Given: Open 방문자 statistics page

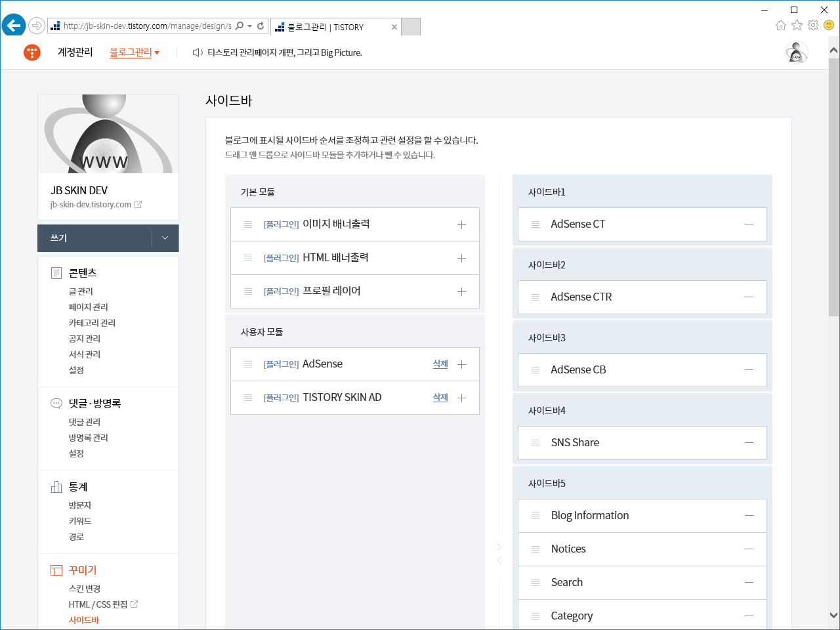Looking at the screenshot, I should click(80, 505).
